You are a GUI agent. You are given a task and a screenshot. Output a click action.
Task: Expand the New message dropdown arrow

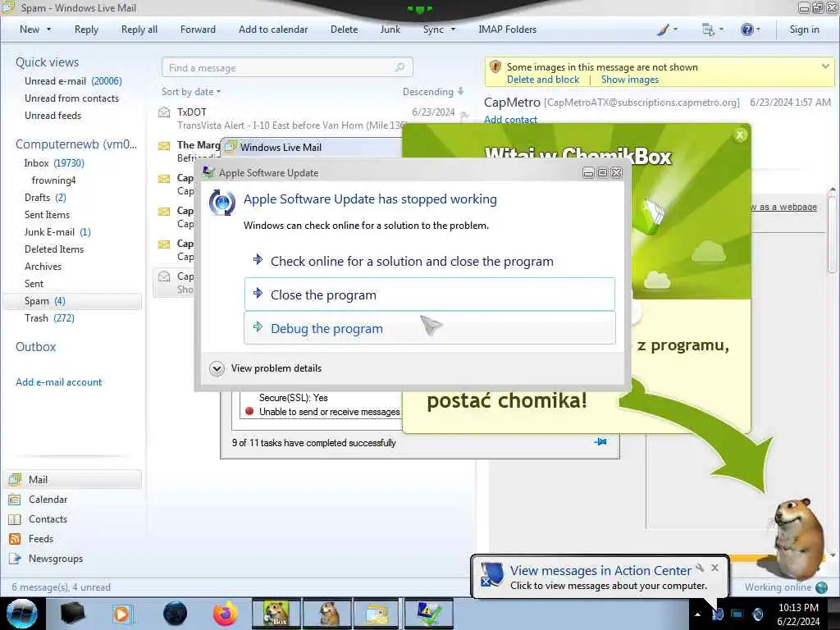[48, 30]
